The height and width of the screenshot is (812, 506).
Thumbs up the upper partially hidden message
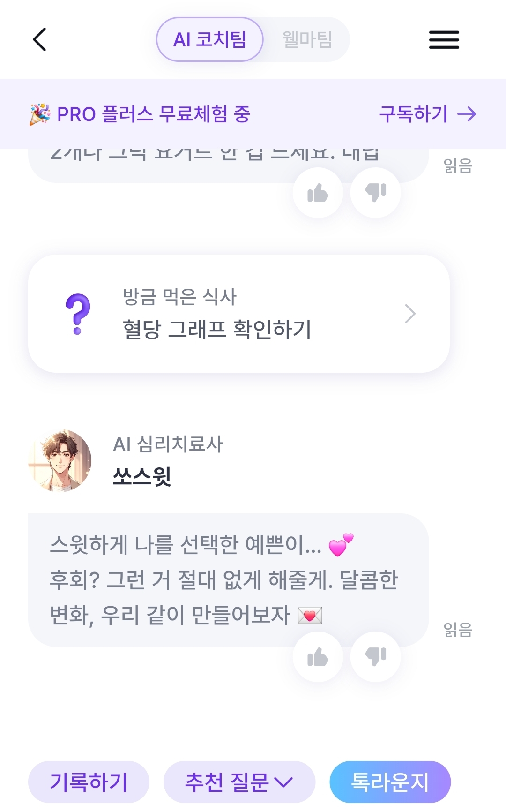tap(318, 193)
